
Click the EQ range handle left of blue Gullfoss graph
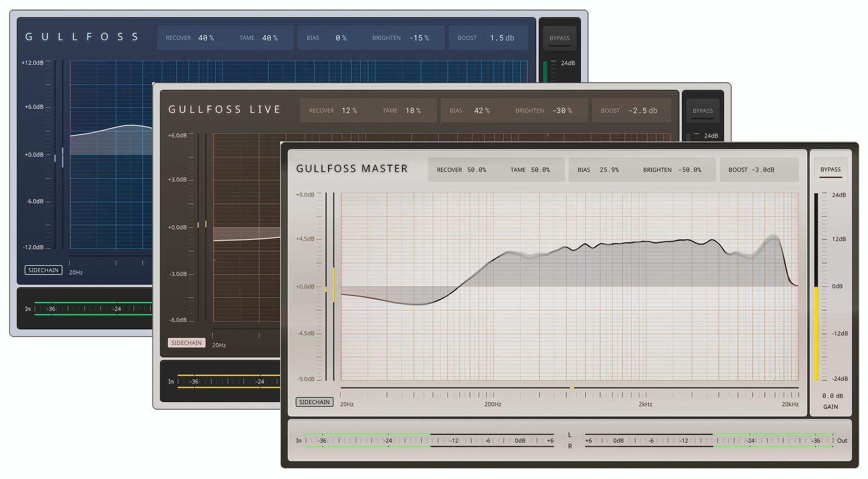[62, 157]
